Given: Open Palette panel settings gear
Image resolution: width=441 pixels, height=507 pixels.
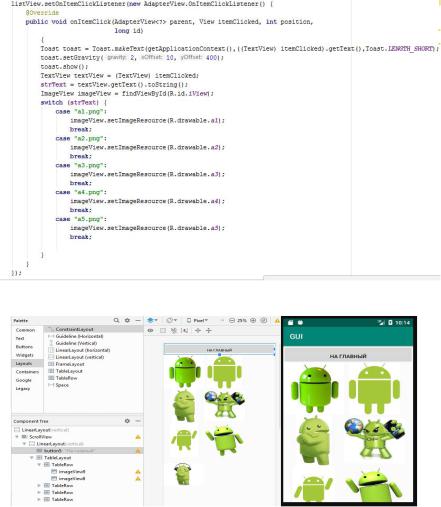Looking at the screenshot, I should pyautogui.click(x=127, y=320).
